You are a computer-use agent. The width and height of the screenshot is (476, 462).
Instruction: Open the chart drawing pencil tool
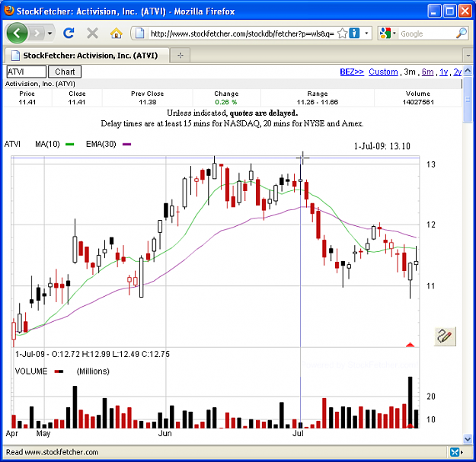(445, 336)
